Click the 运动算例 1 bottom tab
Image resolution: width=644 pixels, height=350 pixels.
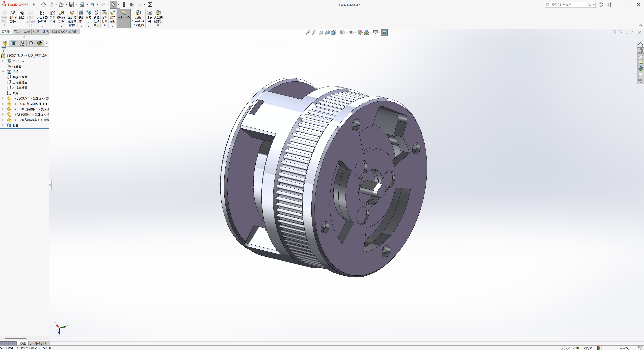pos(38,343)
